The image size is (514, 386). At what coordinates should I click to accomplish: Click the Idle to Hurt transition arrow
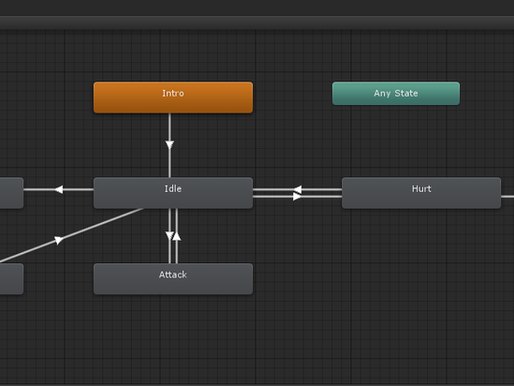pos(297,197)
